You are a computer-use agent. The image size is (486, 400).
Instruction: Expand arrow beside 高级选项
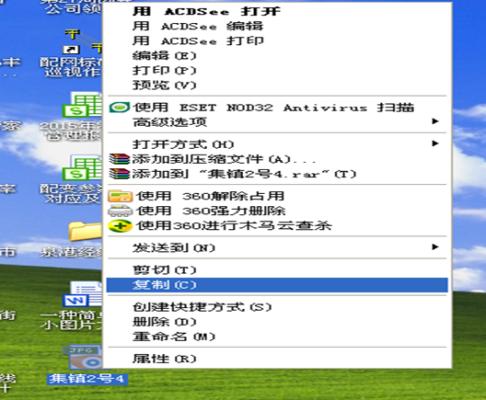pos(435,121)
